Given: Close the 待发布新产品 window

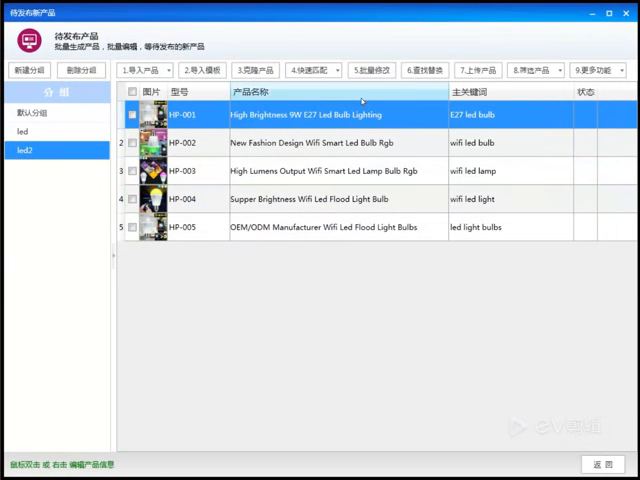Looking at the screenshot, I should pyautogui.click(x=626, y=13).
